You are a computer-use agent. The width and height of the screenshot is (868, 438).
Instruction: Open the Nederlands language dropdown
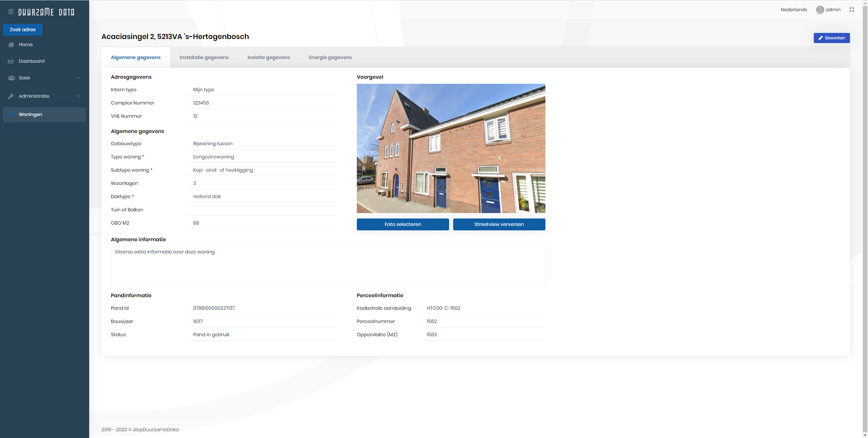pos(793,10)
